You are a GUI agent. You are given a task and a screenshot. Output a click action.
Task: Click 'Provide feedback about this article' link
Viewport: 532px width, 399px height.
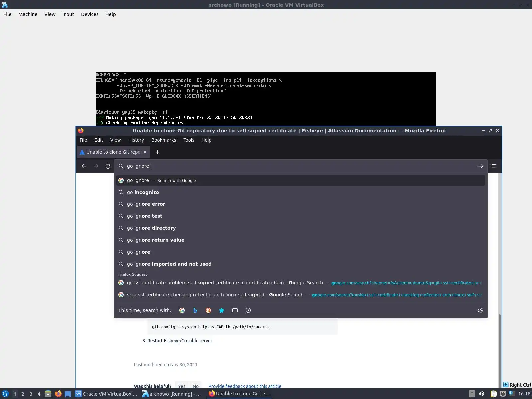245,386
